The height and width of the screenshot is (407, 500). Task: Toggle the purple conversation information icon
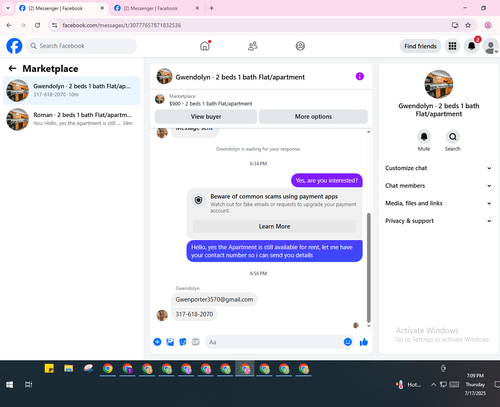pyautogui.click(x=360, y=76)
